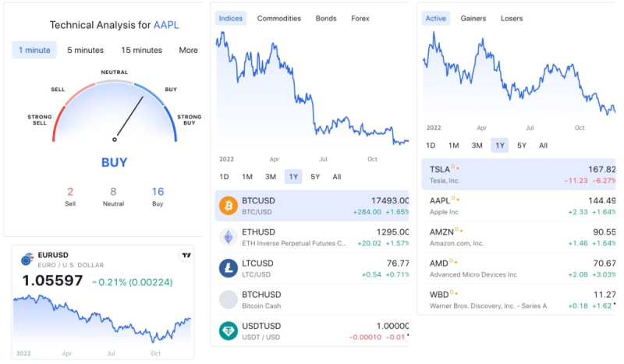
Task: Select the AMZN Amazon.com row
Action: pyautogui.click(x=519, y=237)
